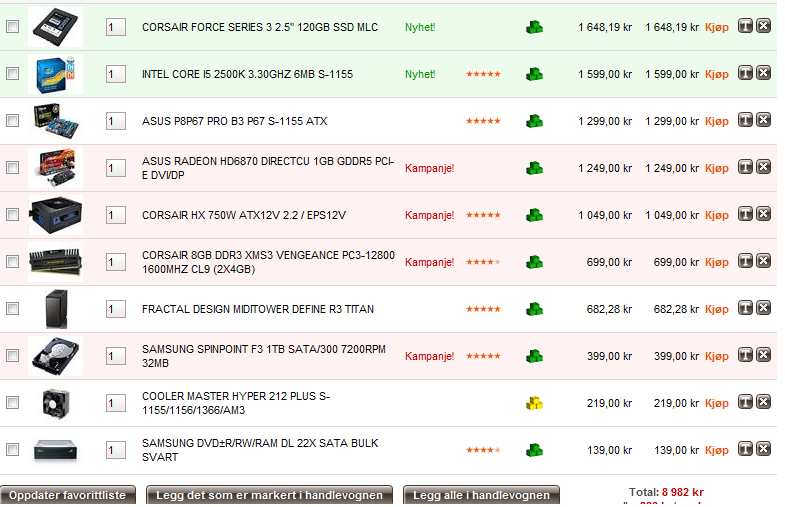Click Legg det som er markert i handlevognen
The height and width of the screenshot is (507, 785).
[269, 495]
